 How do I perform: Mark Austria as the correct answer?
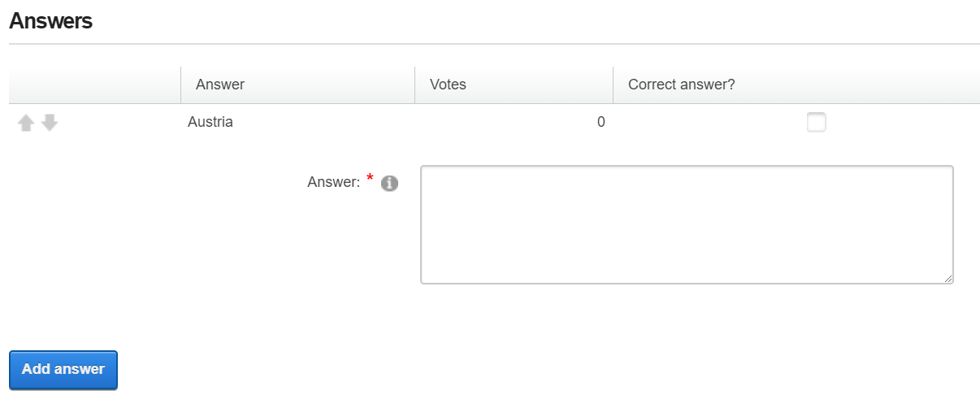click(816, 123)
